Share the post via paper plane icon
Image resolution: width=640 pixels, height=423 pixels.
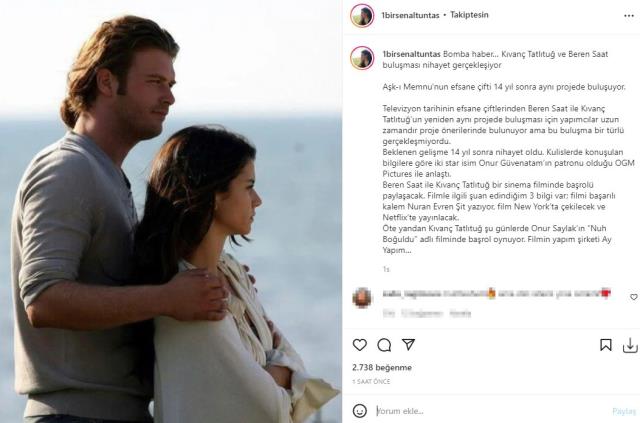pyautogui.click(x=409, y=345)
